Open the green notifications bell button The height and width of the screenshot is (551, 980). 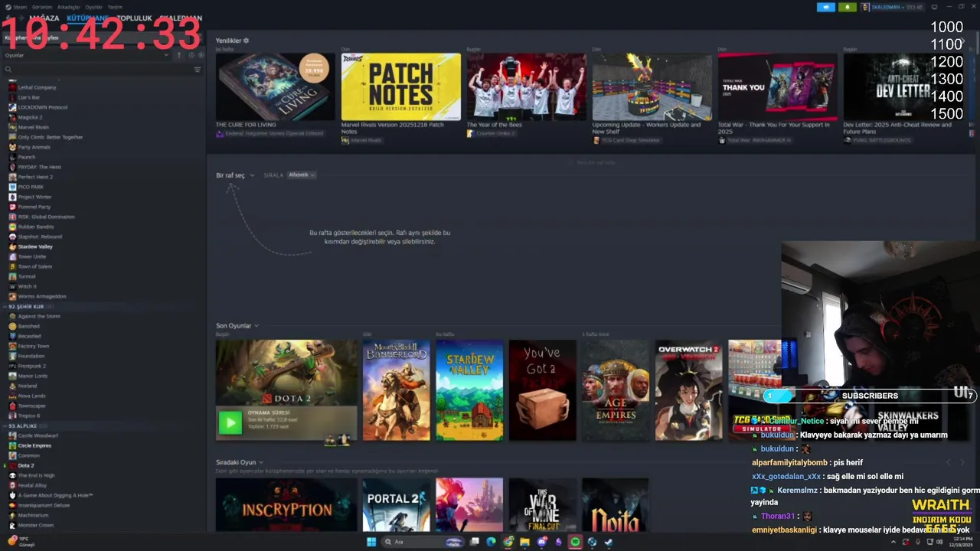coord(847,7)
